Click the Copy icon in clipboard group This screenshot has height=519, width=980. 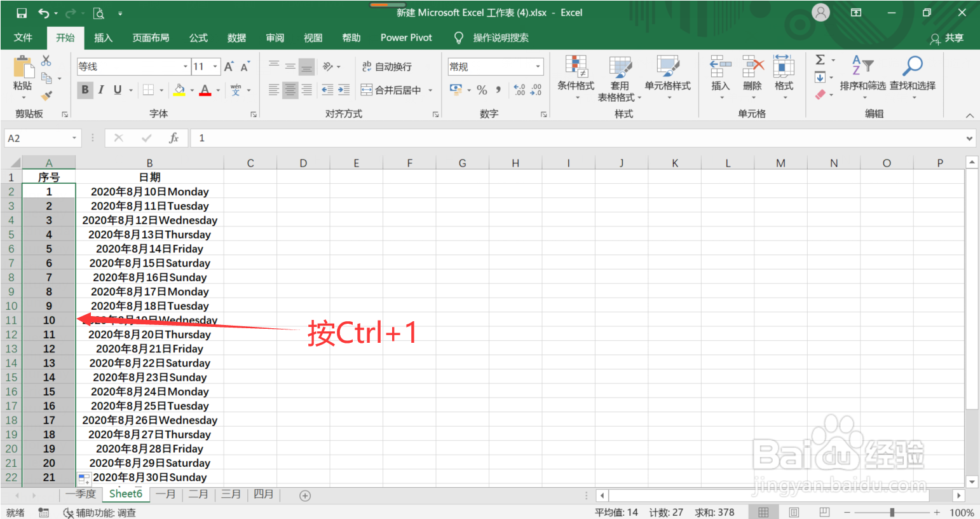click(46, 78)
